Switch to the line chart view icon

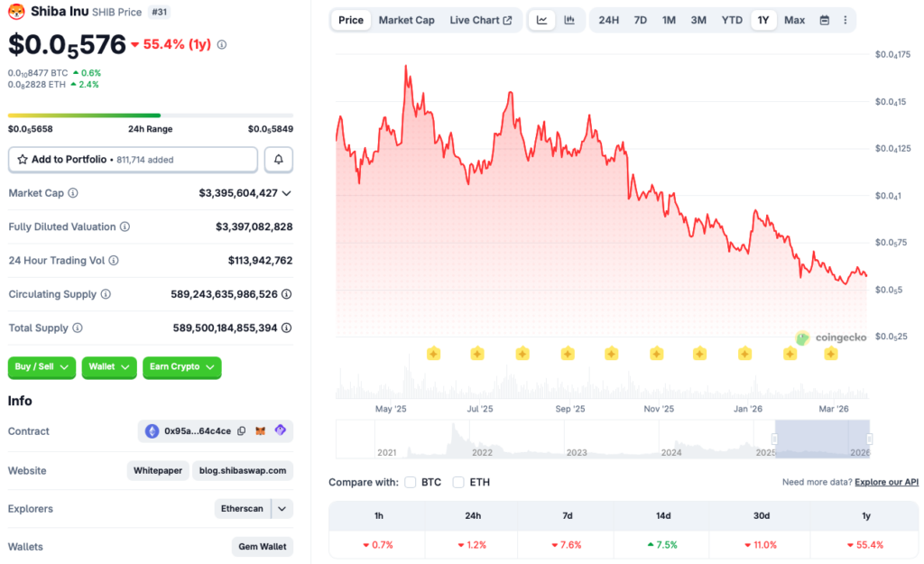(x=541, y=20)
